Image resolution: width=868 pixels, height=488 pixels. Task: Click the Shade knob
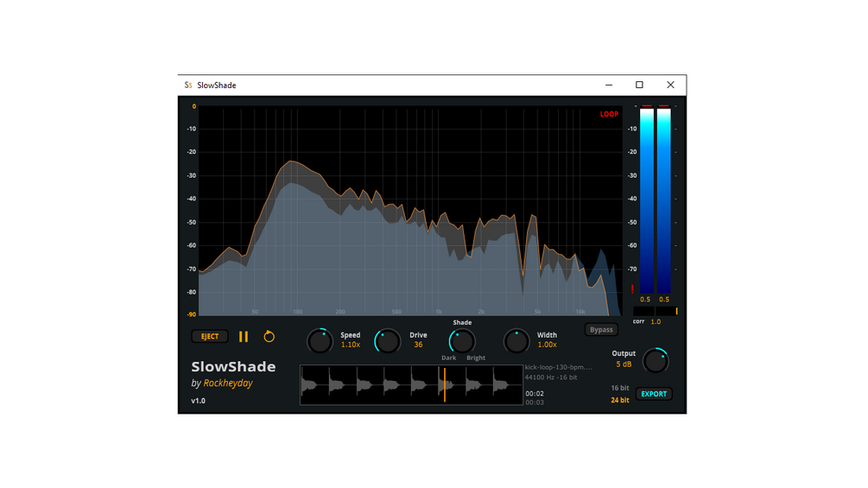(x=462, y=341)
